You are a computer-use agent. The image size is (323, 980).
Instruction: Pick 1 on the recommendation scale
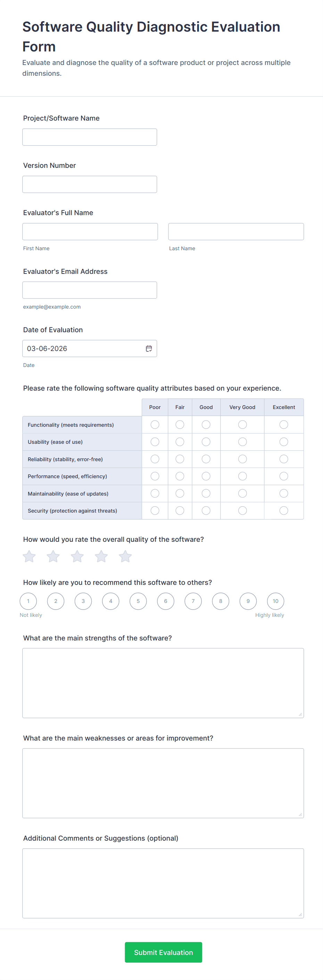coord(28,601)
